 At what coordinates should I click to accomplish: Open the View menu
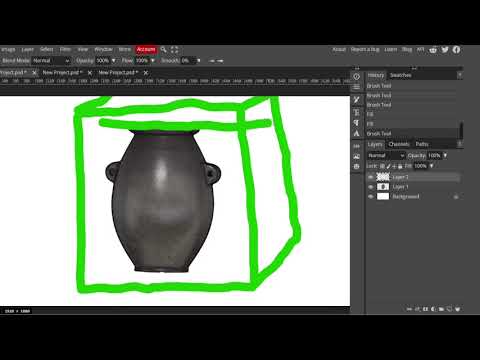(83, 50)
